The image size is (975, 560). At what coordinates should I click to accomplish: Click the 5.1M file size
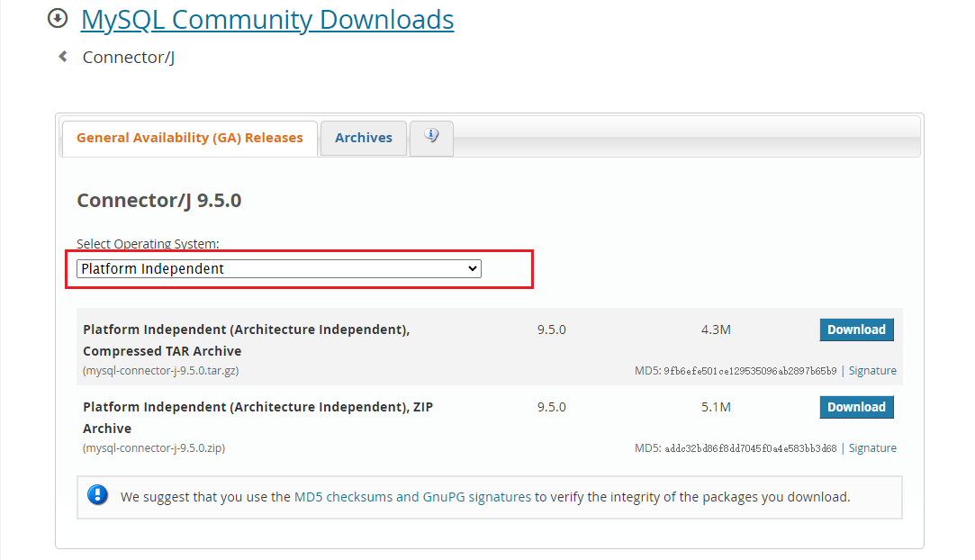pos(716,407)
